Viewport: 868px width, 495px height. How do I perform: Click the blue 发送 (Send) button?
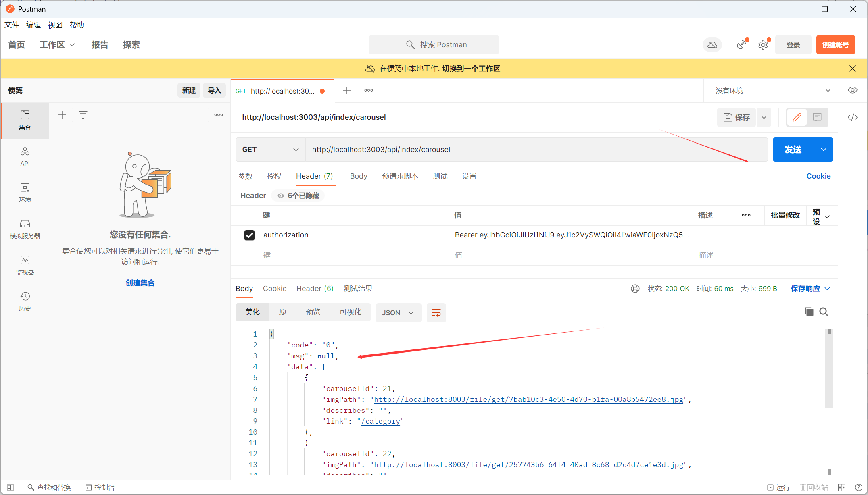point(793,150)
